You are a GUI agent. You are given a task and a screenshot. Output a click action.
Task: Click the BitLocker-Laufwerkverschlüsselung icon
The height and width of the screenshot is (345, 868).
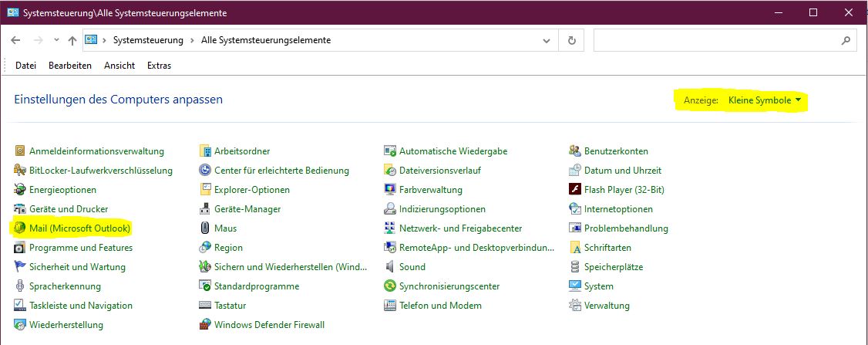point(20,171)
